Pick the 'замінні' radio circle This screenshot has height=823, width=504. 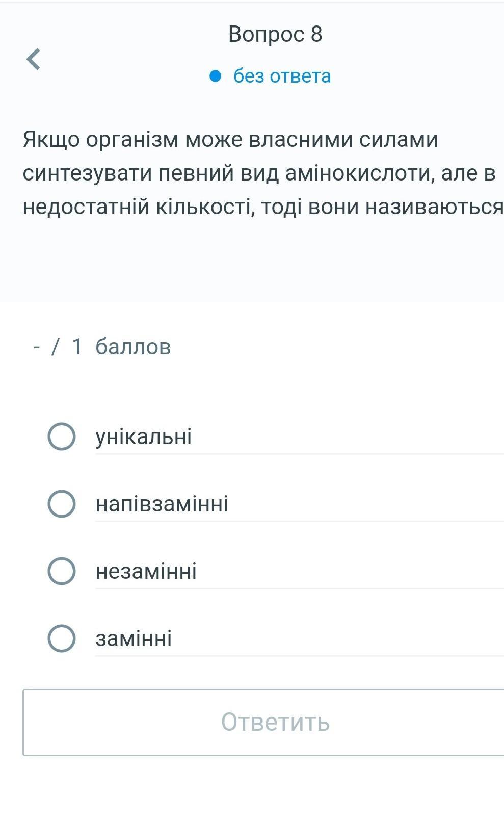click(62, 638)
